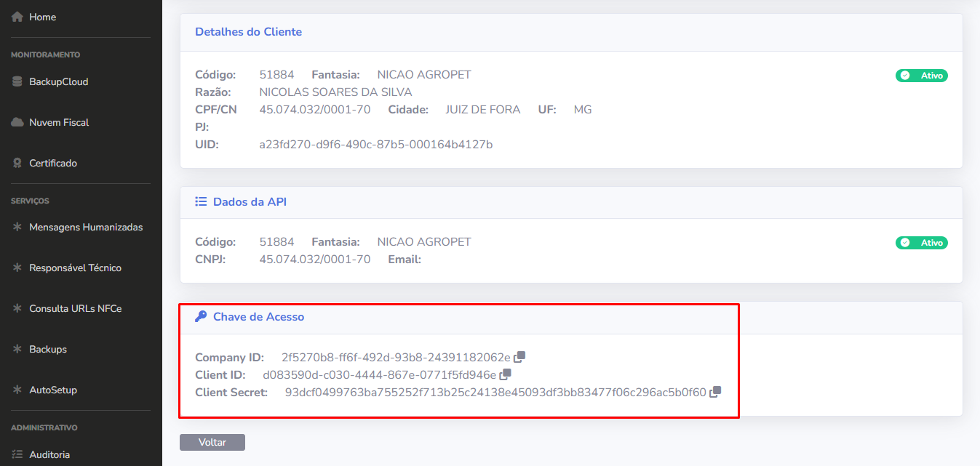Click Ativo badge in Dados da API
Image resolution: width=980 pixels, height=466 pixels.
coord(921,243)
